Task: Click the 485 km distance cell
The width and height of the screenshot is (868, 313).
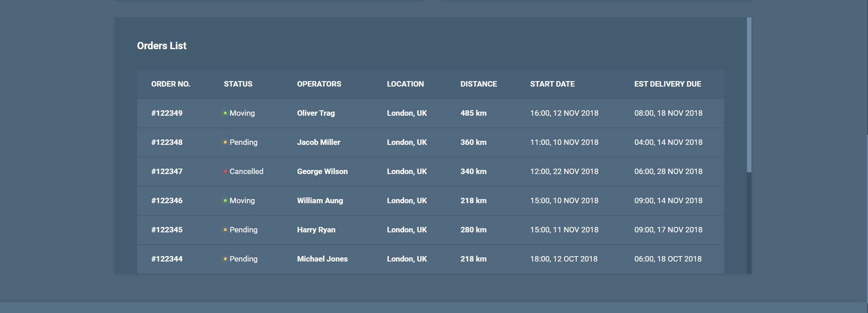Action: [x=473, y=113]
